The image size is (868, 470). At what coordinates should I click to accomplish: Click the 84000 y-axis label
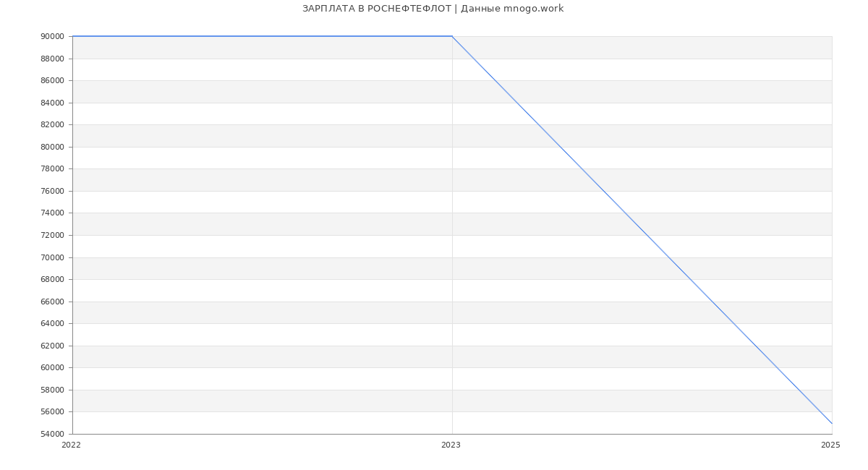click(x=53, y=103)
